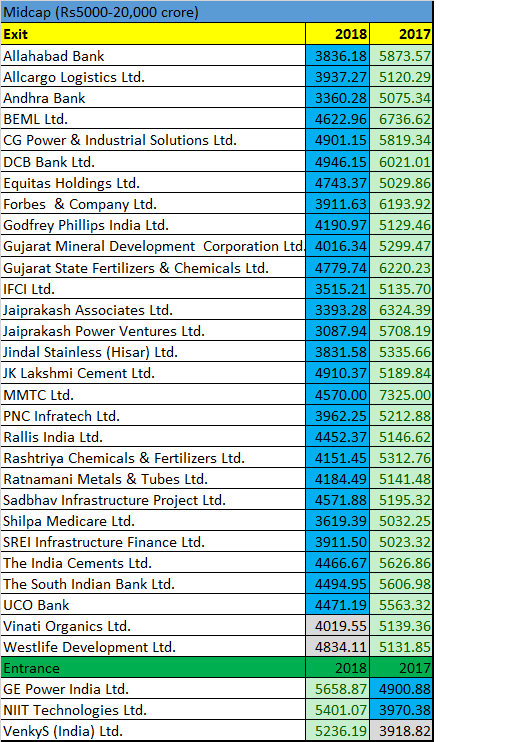Select SREI Infrastructure Finance Ltd. cell
The height and width of the screenshot is (742, 511).
(x=153, y=542)
